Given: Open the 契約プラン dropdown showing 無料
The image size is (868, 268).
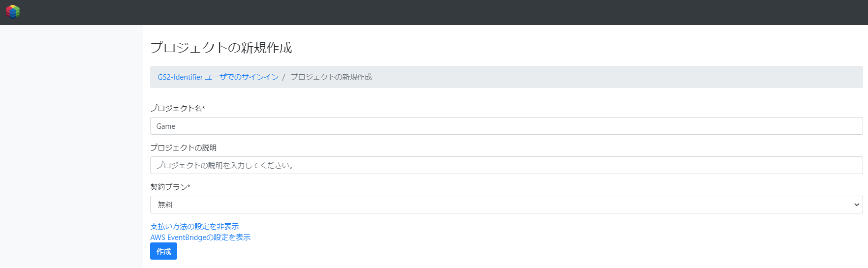Looking at the screenshot, I should 506,205.
